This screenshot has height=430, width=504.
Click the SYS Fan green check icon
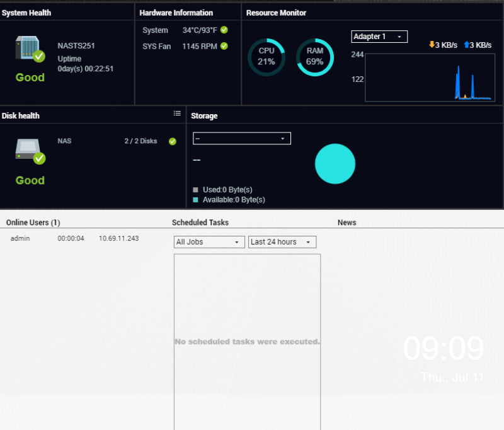pos(224,46)
